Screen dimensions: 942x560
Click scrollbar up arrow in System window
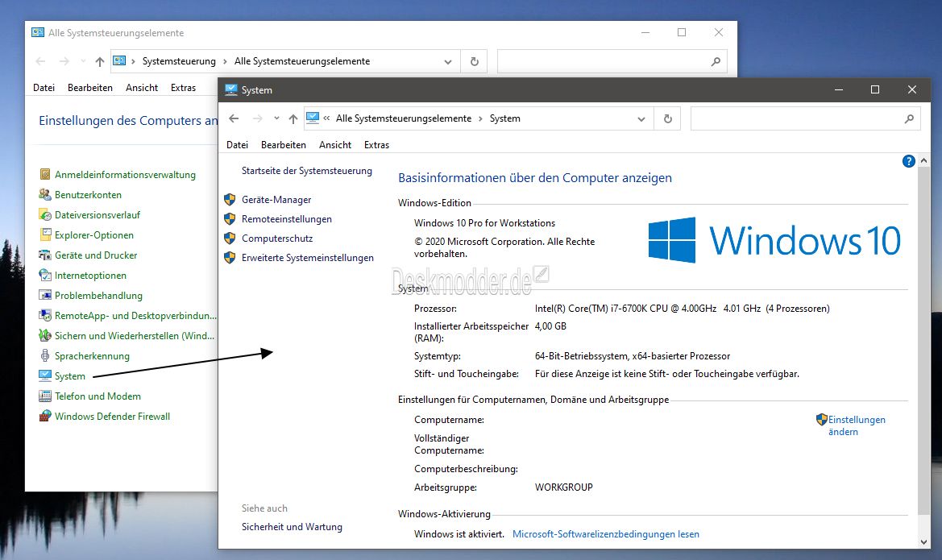tap(924, 160)
